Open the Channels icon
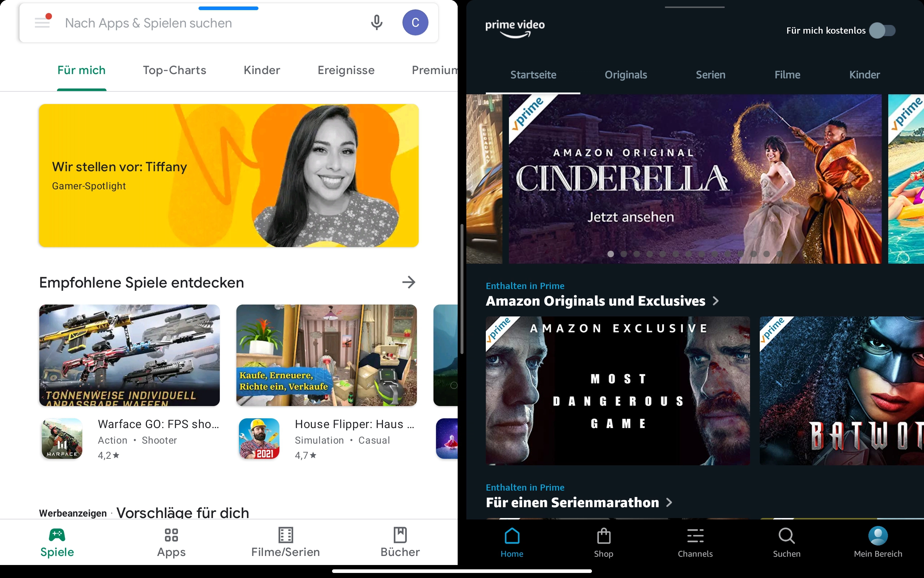 (695, 536)
